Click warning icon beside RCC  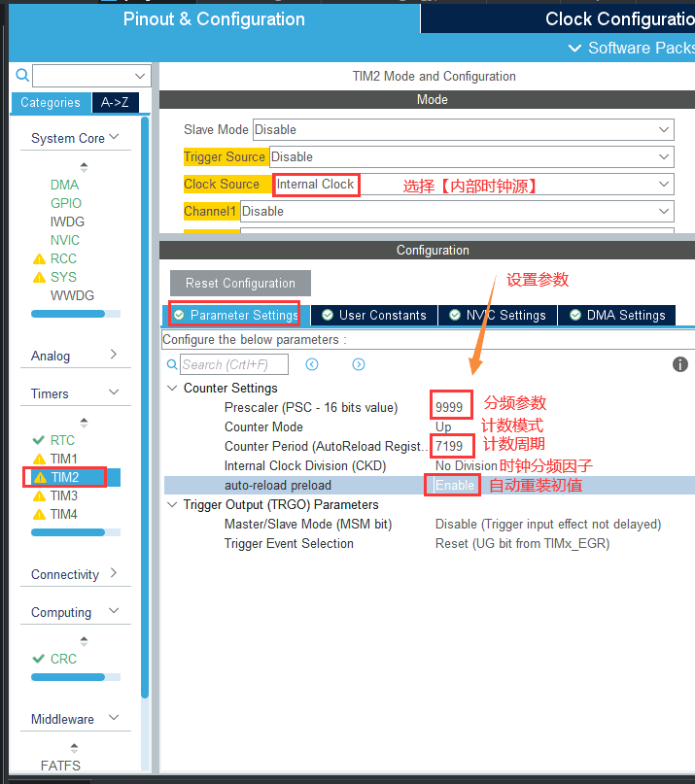39,258
